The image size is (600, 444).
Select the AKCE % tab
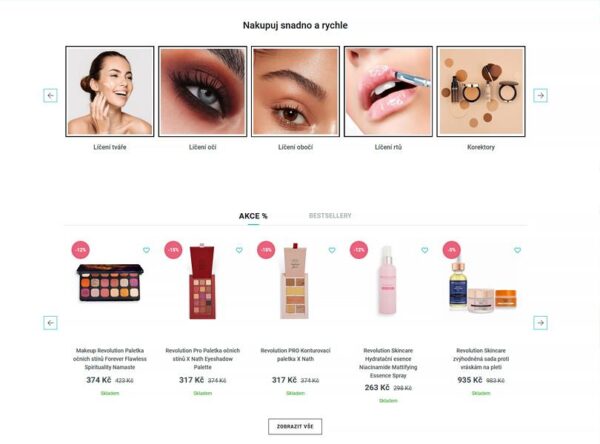(253, 216)
